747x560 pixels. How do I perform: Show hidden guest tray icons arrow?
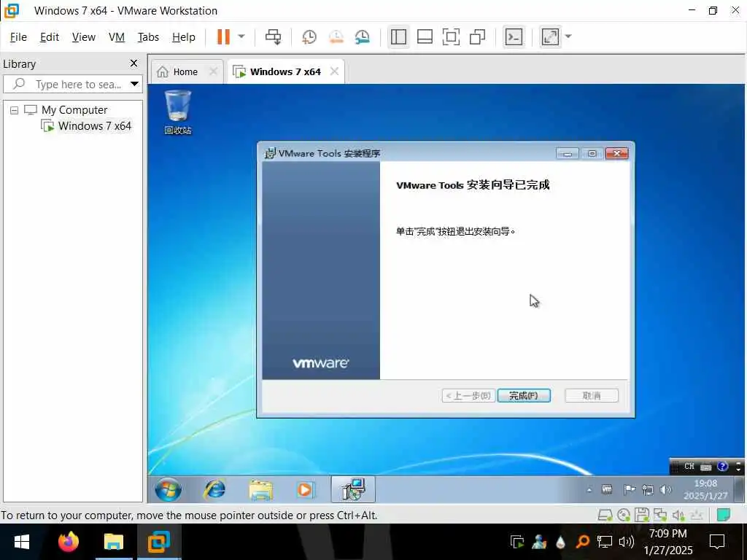point(589,489)
